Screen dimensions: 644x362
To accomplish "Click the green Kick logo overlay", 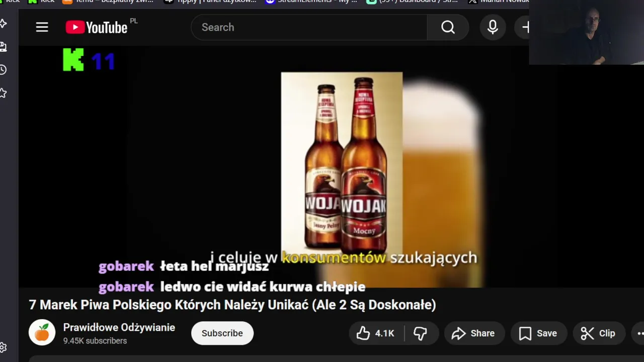I will pos(73,60).
